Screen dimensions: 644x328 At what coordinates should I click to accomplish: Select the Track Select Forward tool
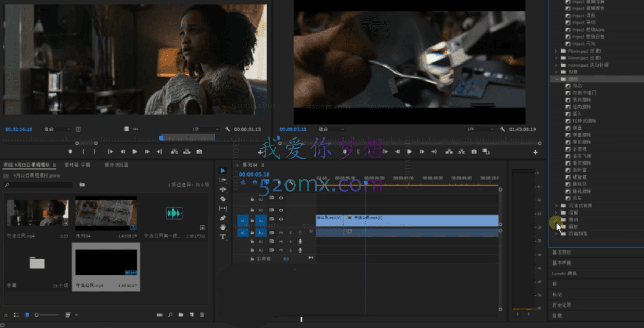coord(223,180)
